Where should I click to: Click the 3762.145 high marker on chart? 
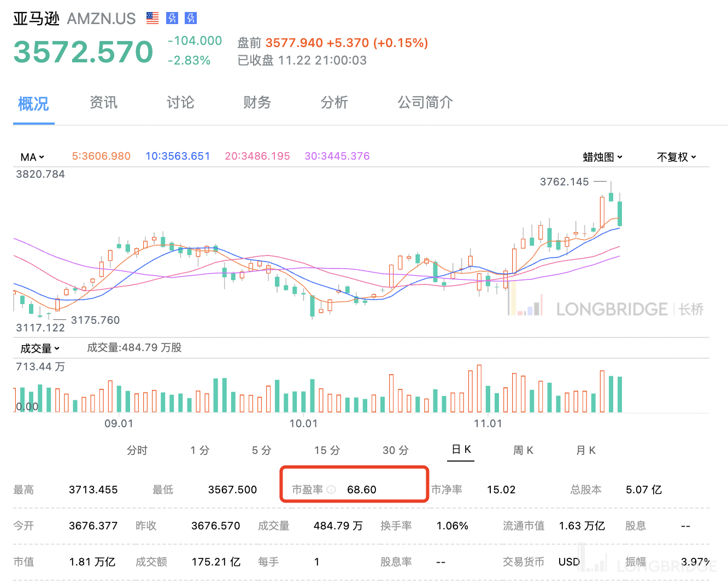coord(565,182)
